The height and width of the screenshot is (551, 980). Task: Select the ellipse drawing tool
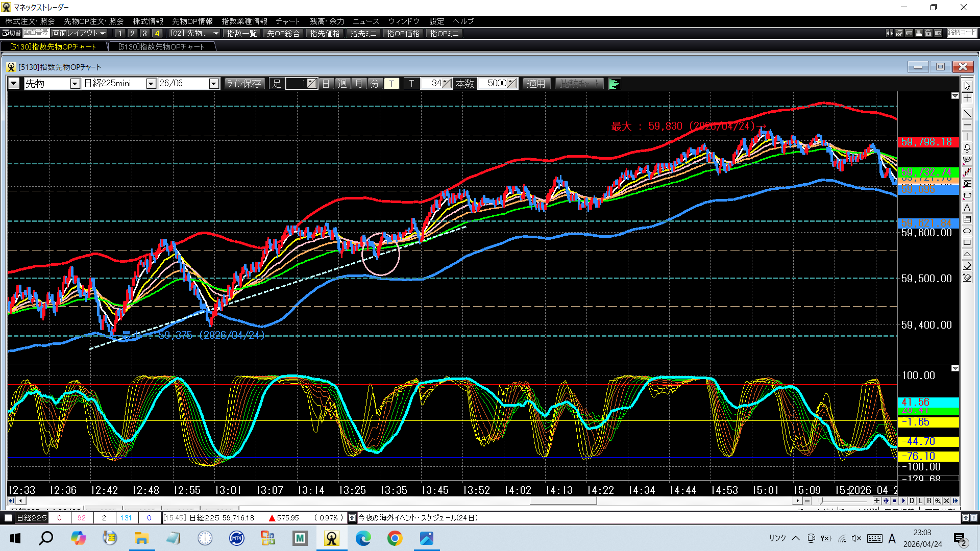pyautogui.click(x=967, y=231)
